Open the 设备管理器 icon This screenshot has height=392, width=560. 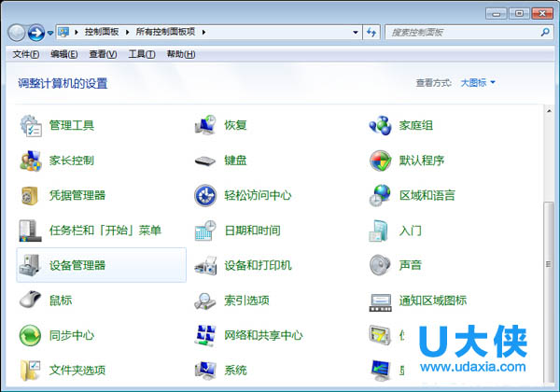tap(32, 266)
